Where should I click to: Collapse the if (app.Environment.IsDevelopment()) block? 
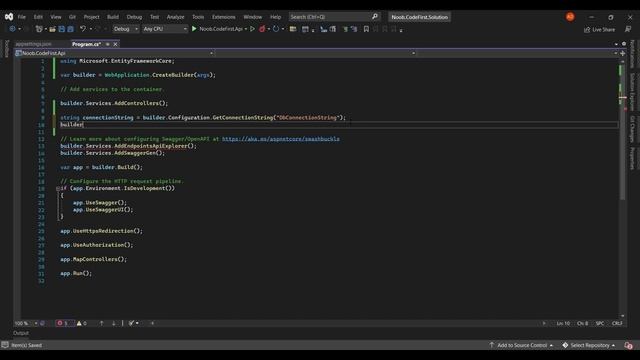click(58, 189)
